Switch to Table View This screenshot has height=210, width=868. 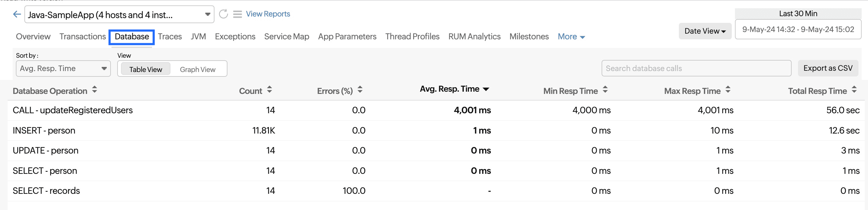pyautogui.click(x=146, y=69)
